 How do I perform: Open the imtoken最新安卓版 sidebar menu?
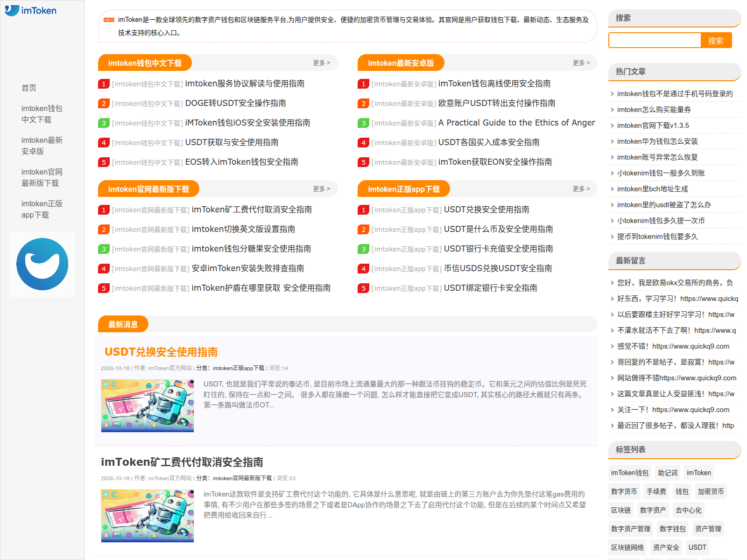tap(42, 146)
